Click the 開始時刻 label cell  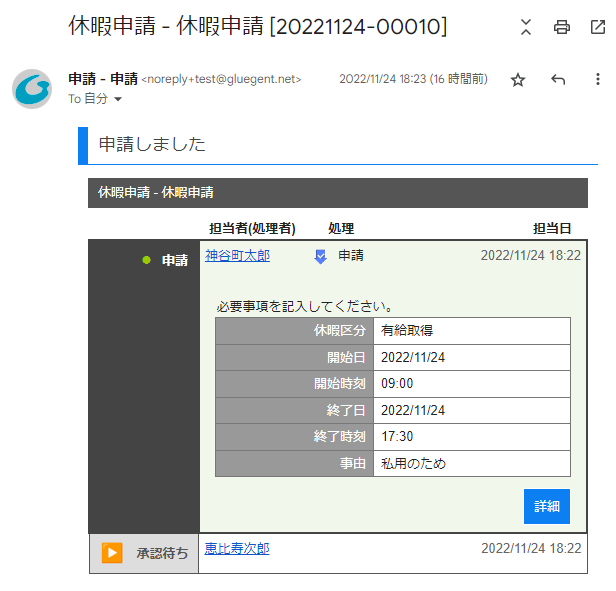click(294, 384)
